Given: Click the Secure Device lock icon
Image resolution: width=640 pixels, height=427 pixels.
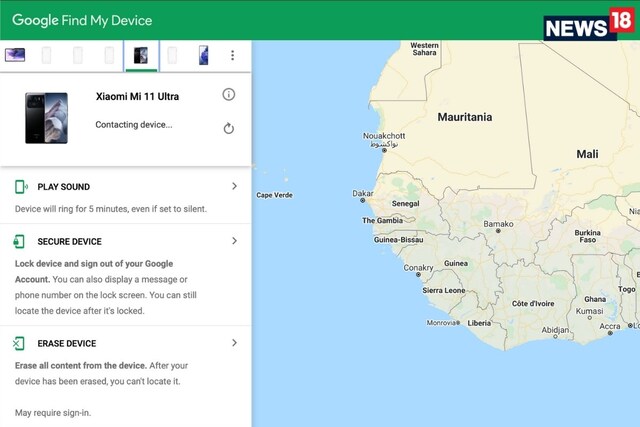Looking at the screenshot, I should point(20,242).
